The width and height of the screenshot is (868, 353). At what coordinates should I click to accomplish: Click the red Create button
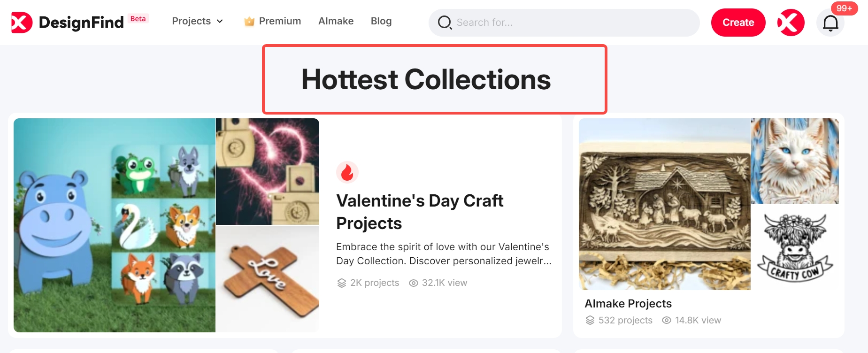(x=738, y=23)
